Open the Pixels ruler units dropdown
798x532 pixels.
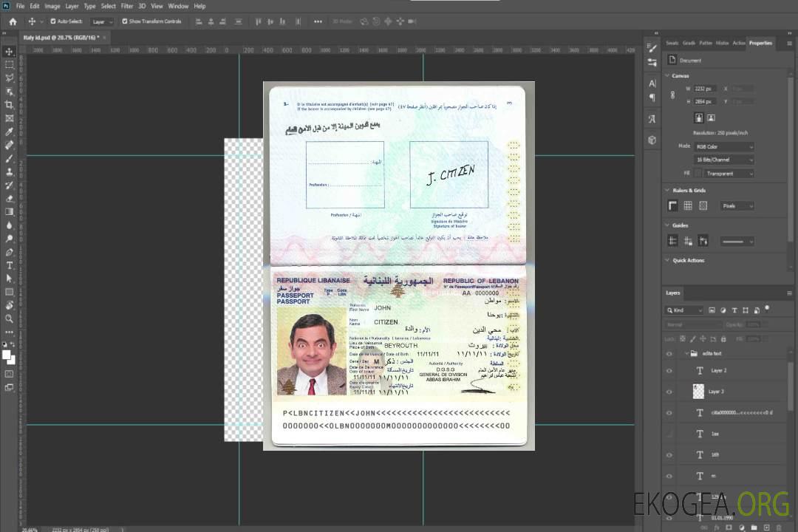[737, 205]
